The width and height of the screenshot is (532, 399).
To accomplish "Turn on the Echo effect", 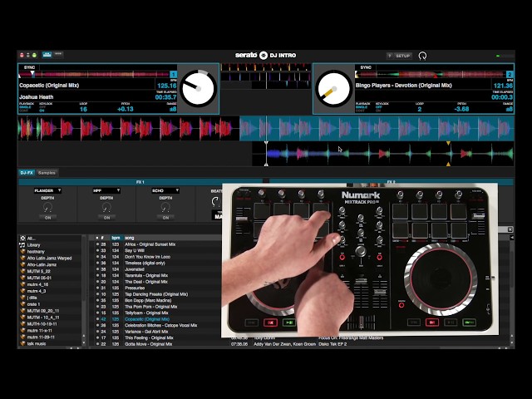I will 165,218.
